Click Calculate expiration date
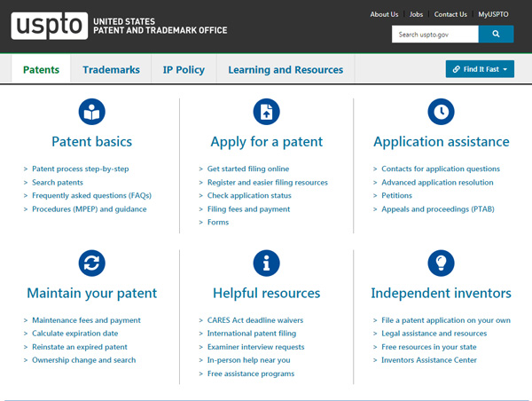Image resolution: width=532 pixels, height=401 pixels. (75, 334)
